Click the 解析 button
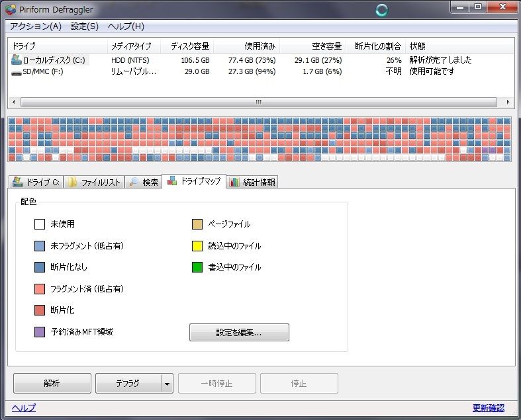The image size is (521, 420). [52, 383]
